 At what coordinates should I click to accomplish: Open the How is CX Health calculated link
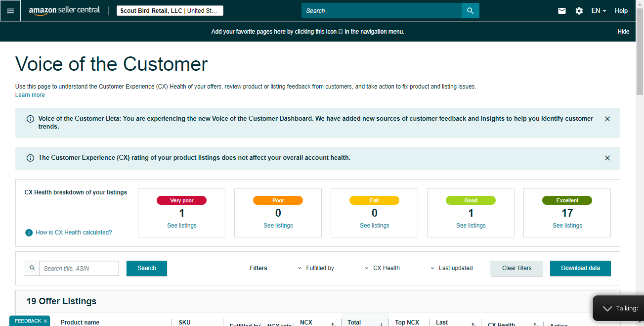click(74, 233)
